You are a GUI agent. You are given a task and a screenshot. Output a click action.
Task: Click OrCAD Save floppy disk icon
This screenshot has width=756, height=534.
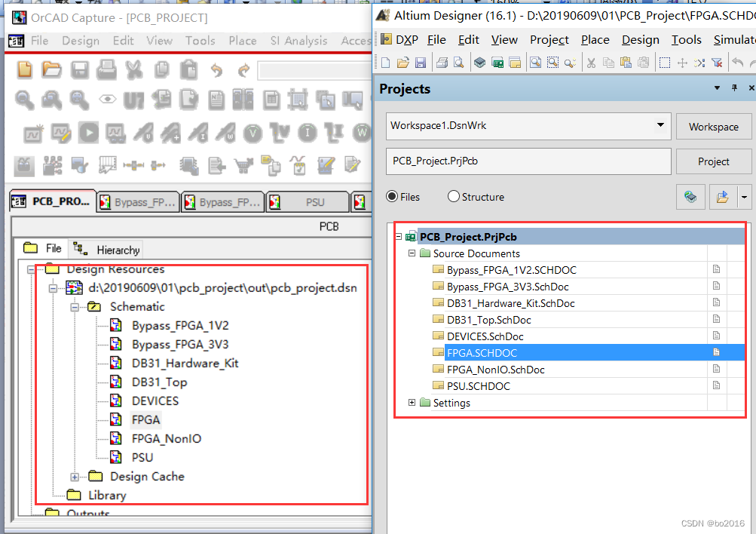click(80, 70)
